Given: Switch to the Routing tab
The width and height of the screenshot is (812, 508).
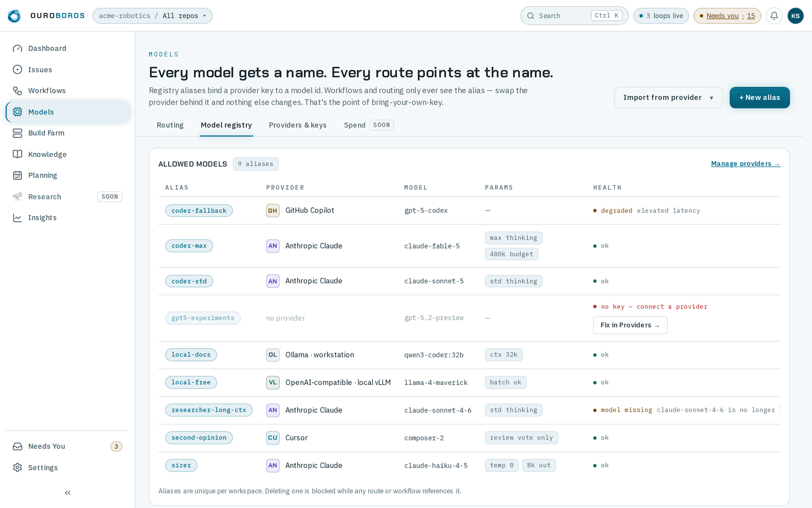Looking at the screenshot, I should [x=170, y=125].
